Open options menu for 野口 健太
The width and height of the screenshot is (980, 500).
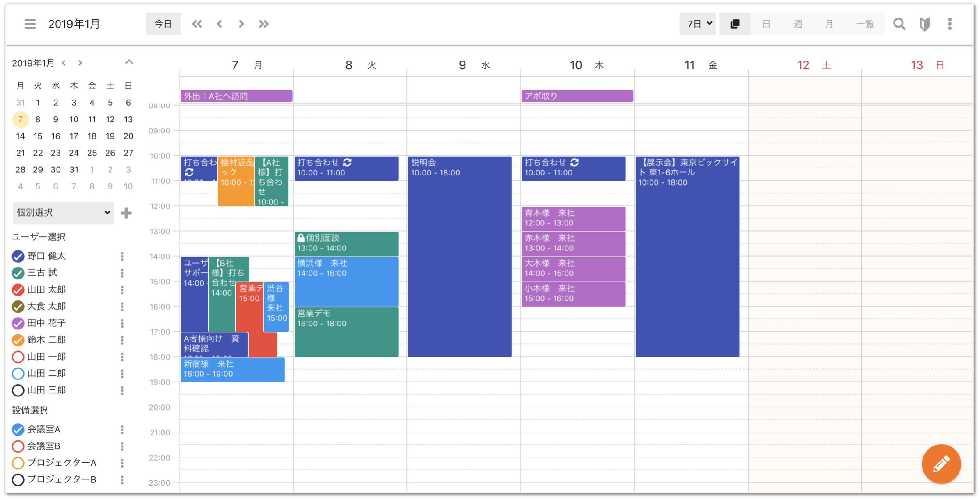point(122,256)
